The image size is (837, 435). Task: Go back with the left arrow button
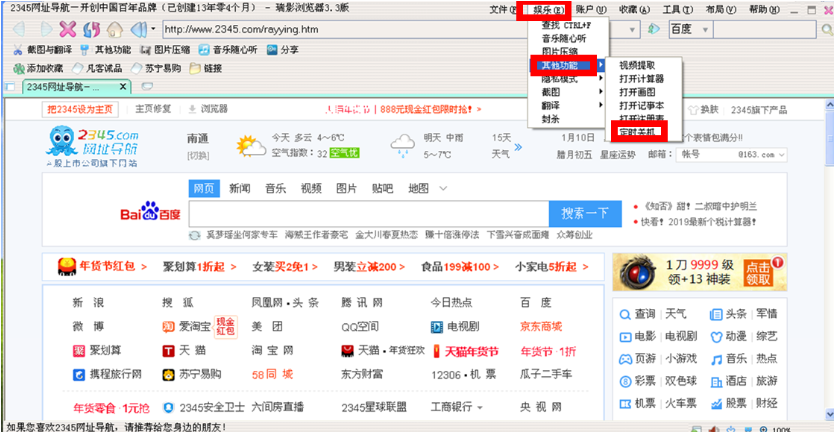point(20,29)
